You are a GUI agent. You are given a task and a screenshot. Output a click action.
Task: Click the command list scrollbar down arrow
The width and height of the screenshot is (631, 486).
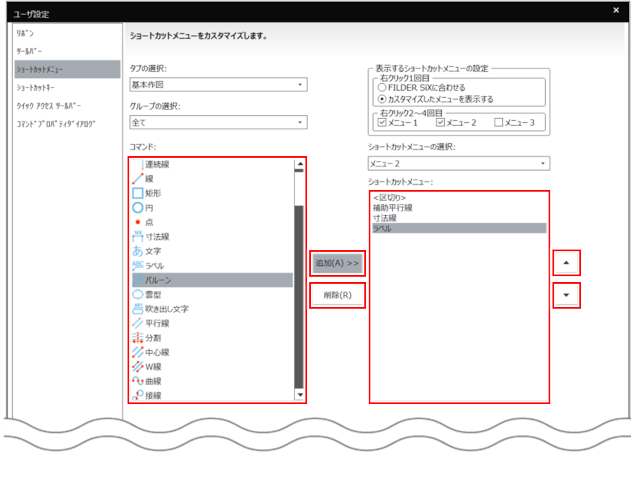pos(299,396)
